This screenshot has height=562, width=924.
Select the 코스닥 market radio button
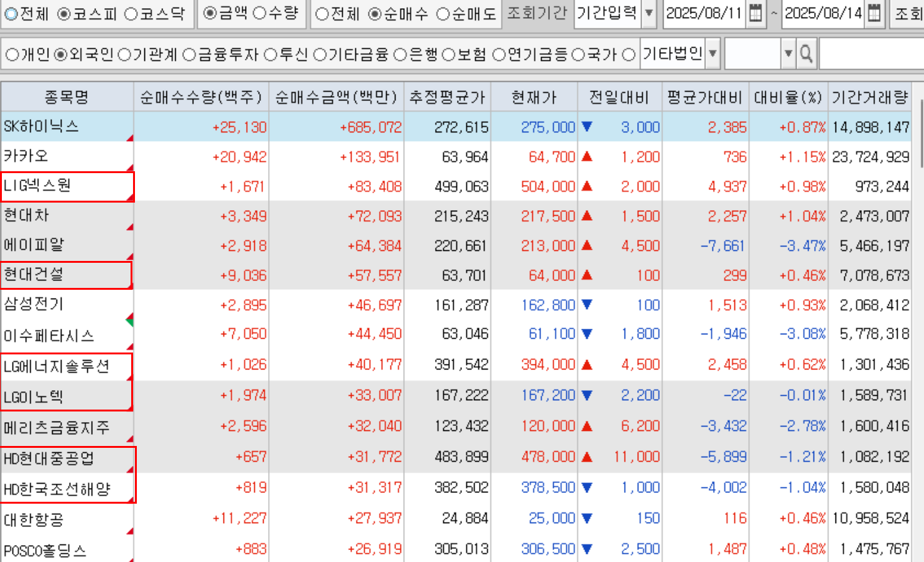[x=131, y=14]
